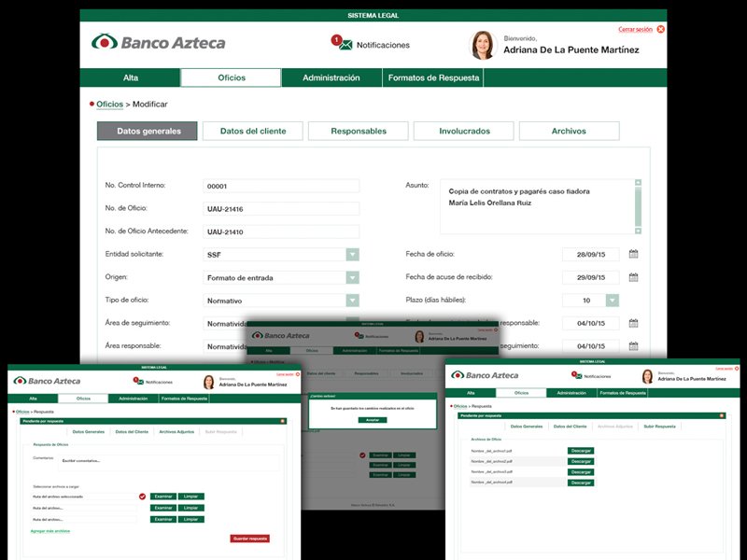The image size is (747, 560).
Task: Open the Administración menu in the main window
Action: coord(331,77)
